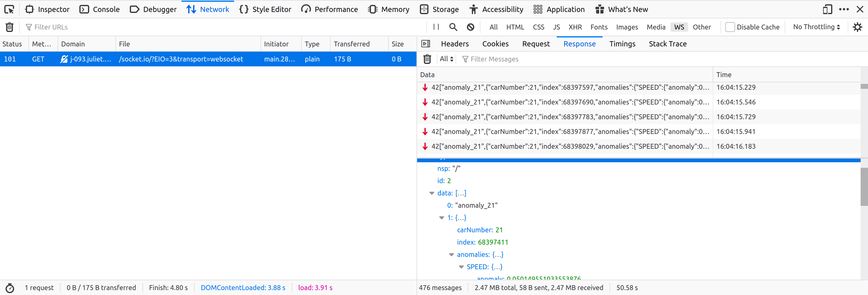
Task: Filter requests by Media
Action: coord(656,27)
